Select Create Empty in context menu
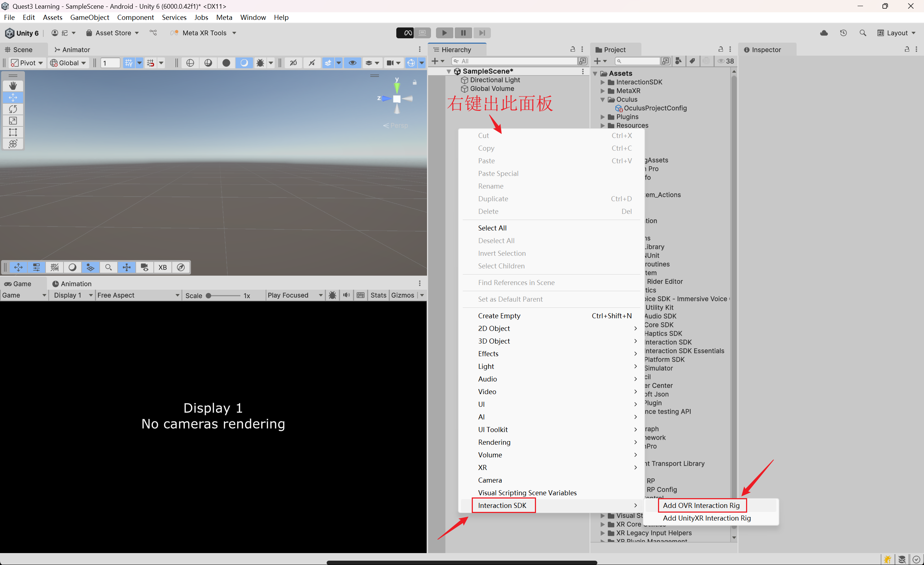 coord(552,316)
